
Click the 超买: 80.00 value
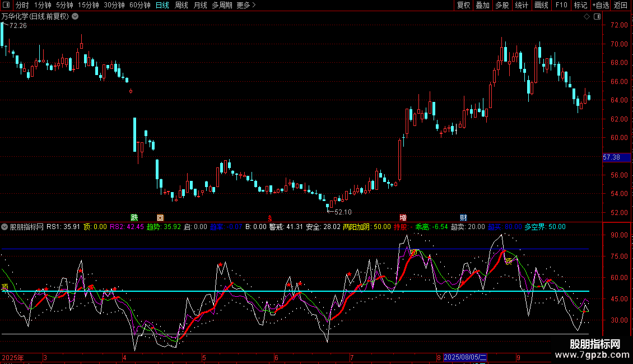coord(505,227)
